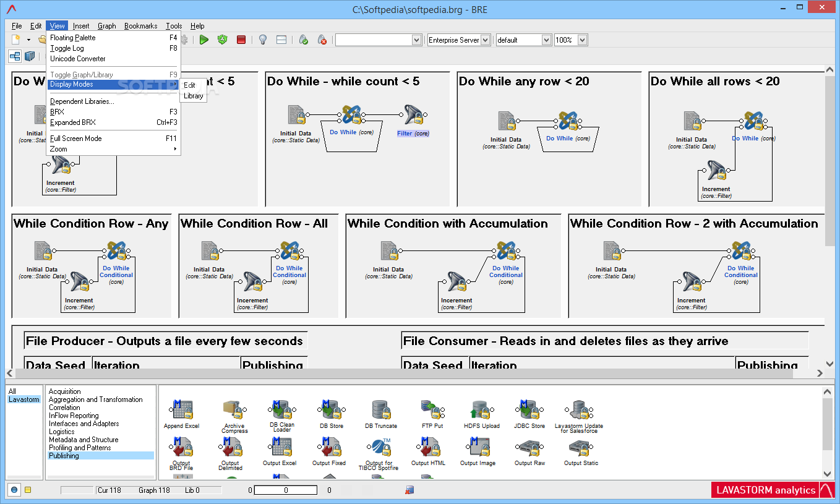Select the Output Image node icon

(x=478, y=448)
